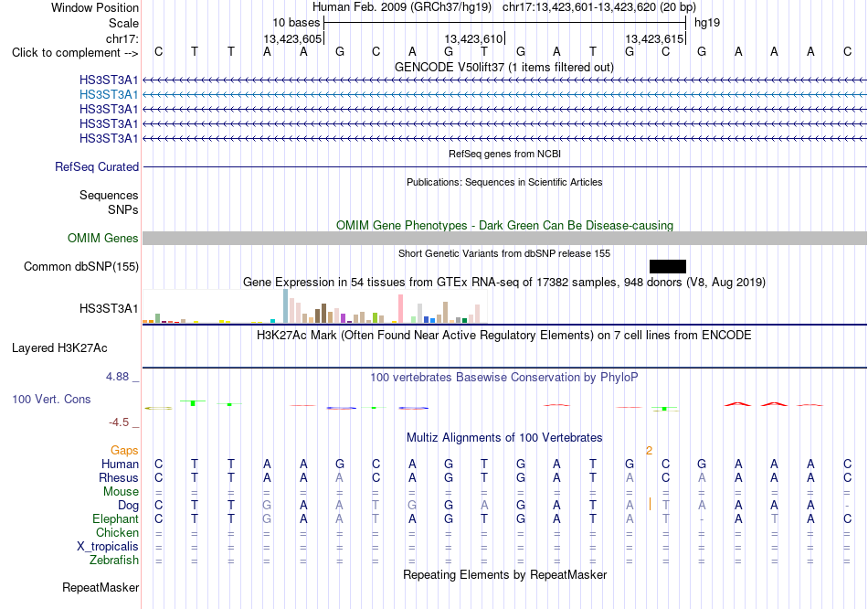Click the Layered H3K27Ac label
This screenshot has height=609, width=868.
(x=59, y=348)
